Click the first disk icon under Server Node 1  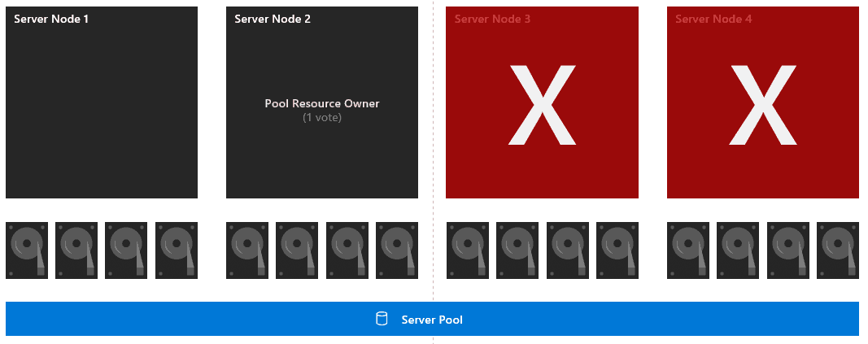point(27,250)
